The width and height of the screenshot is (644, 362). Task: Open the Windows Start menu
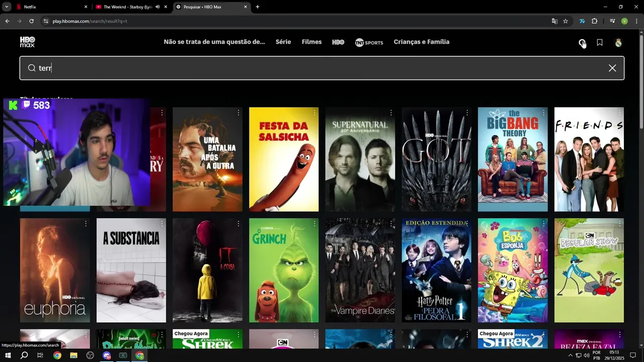click(8, 355)
